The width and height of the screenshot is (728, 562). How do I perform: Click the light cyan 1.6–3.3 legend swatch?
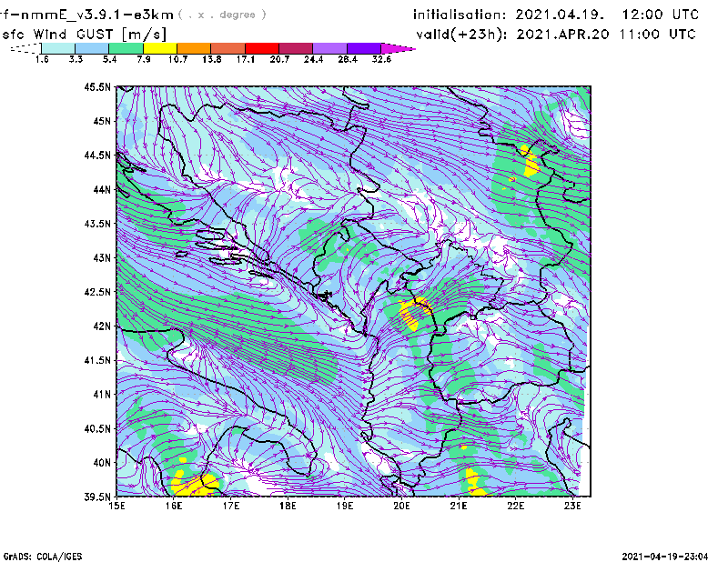tap(58, 48)
